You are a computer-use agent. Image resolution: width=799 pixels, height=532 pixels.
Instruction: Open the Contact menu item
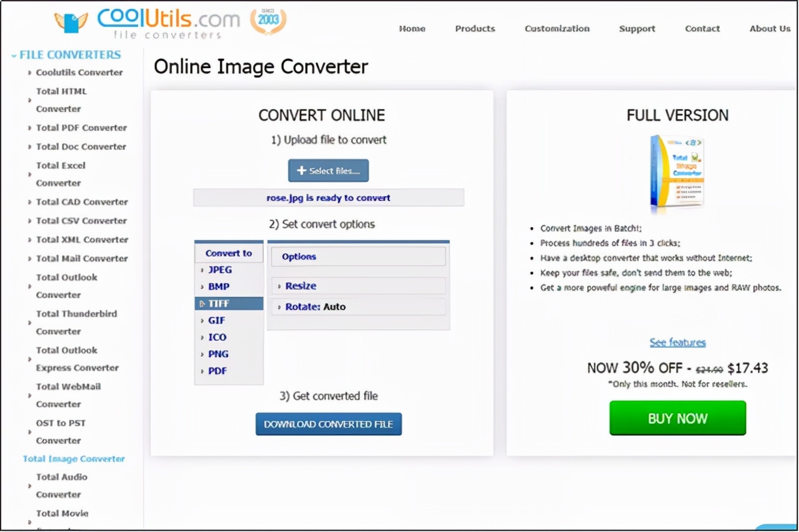tap(702, 28)
